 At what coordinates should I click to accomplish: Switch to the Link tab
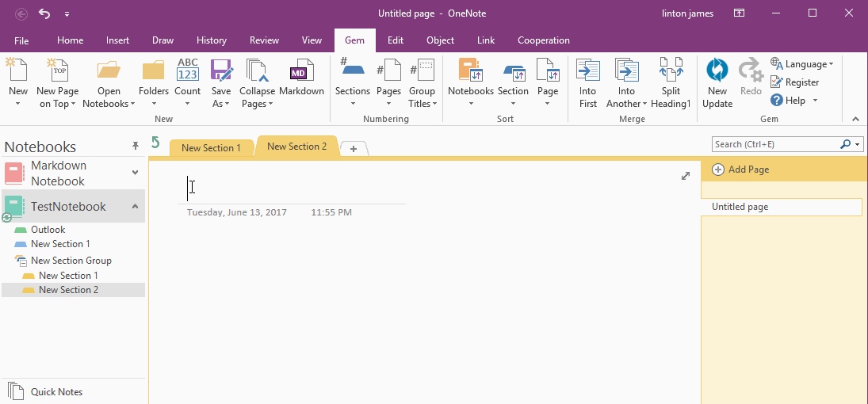486,40
